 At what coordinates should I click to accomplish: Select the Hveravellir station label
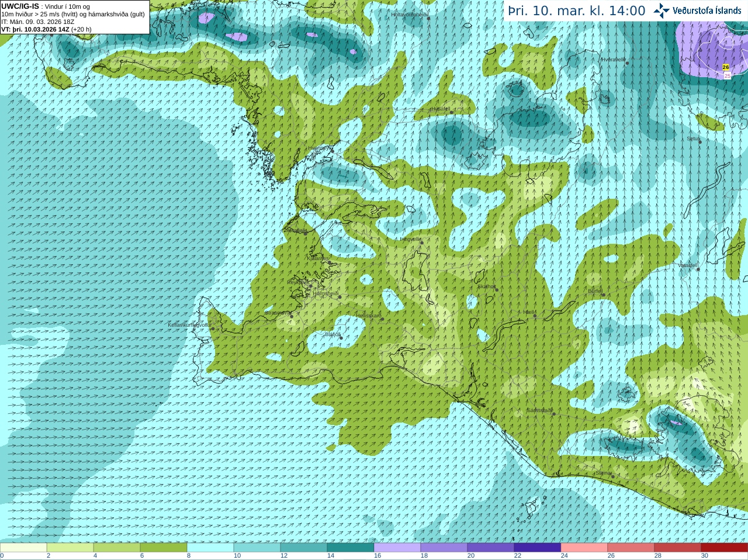click(x=614, y=60)
